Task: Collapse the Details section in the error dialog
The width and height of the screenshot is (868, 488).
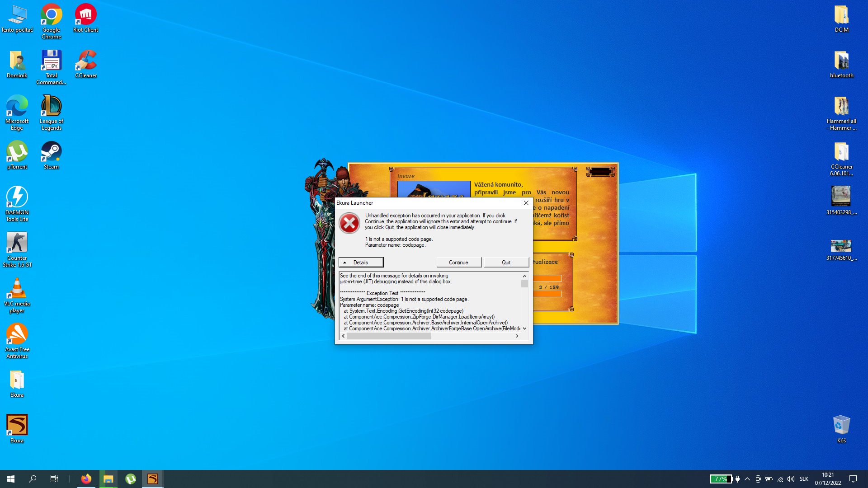Action: [x=361, y=263]
